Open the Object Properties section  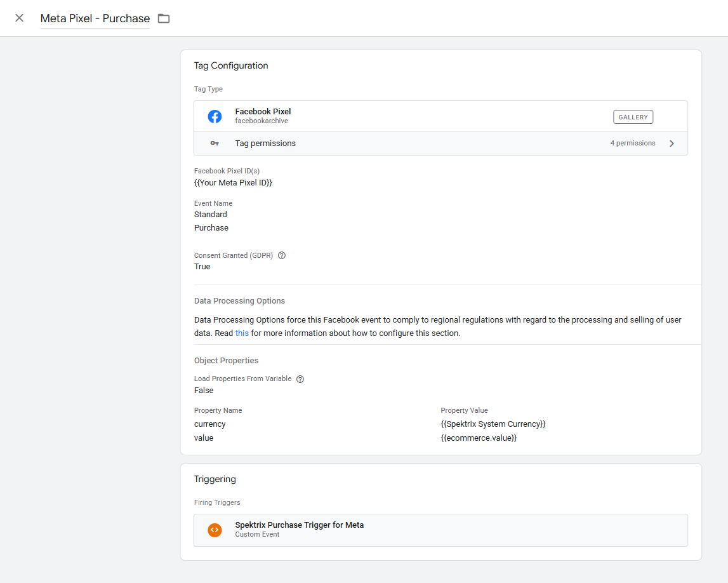226,360
